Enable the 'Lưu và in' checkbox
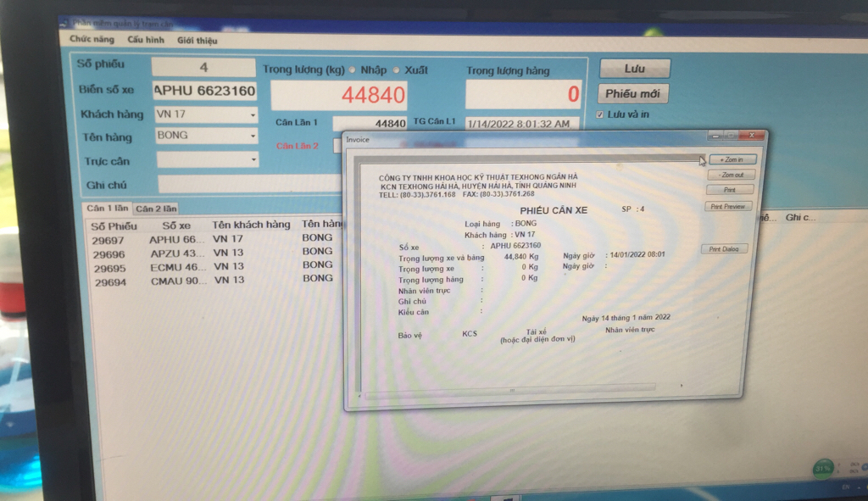868x501 pixels. [600, 114]
